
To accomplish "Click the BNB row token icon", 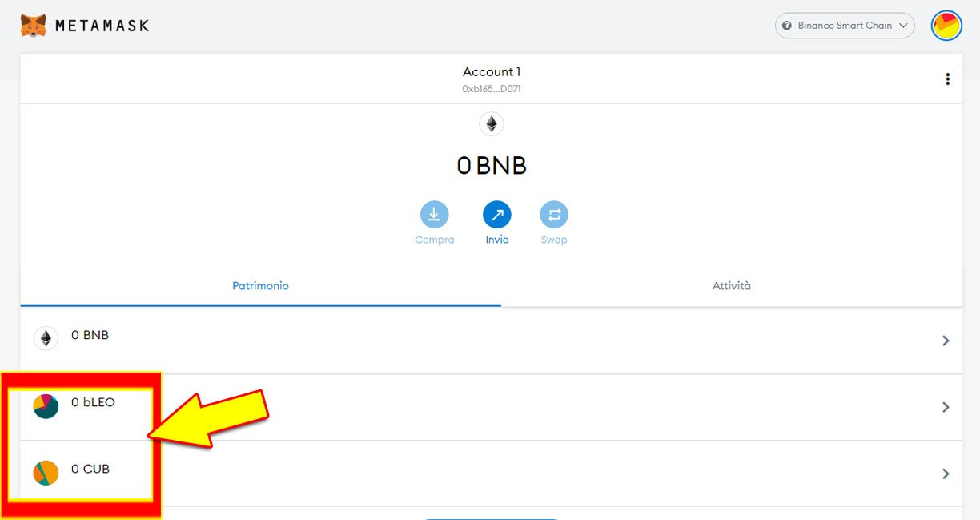I will pyautogui.click(x=46, y=339).
